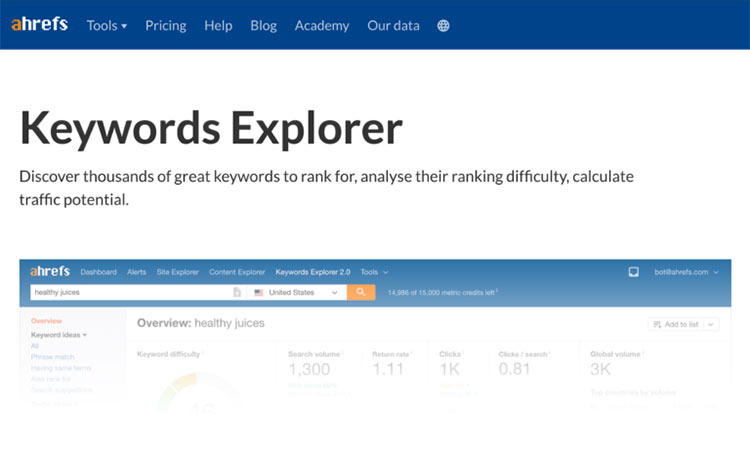Expand the Tools dropdown in app preview
The image size is (750, 455).
374,272
